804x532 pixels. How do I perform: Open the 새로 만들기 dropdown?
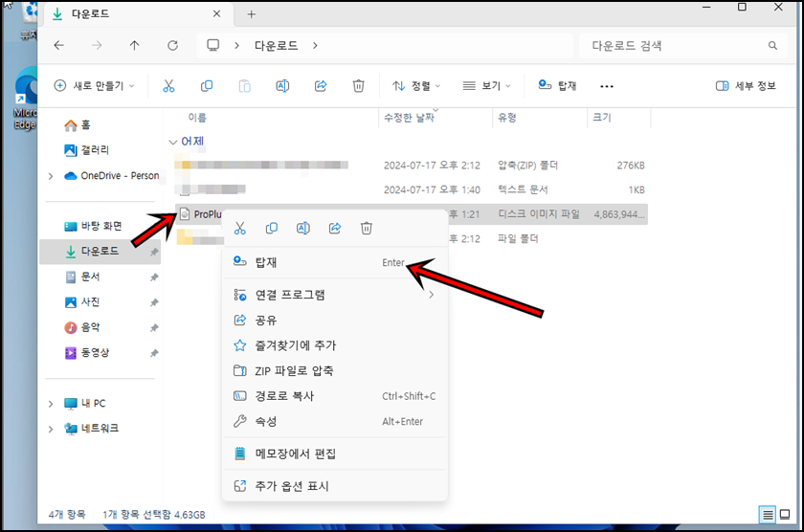tap(95, 85)
